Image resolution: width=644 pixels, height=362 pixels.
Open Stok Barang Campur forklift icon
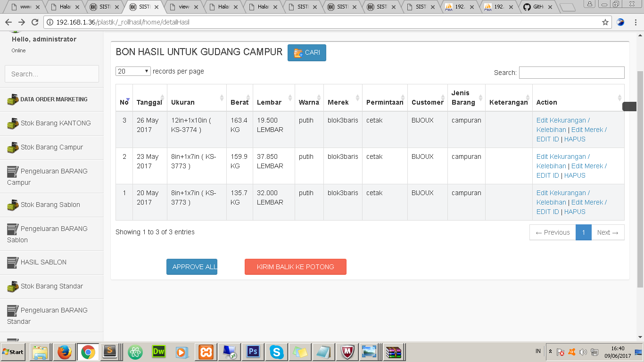point(13,148)
